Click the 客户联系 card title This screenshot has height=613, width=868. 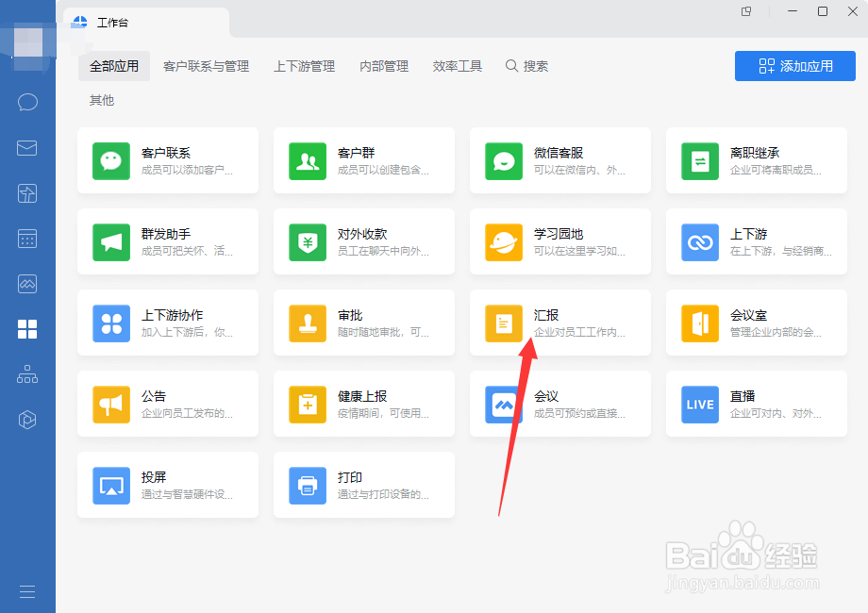166,153
